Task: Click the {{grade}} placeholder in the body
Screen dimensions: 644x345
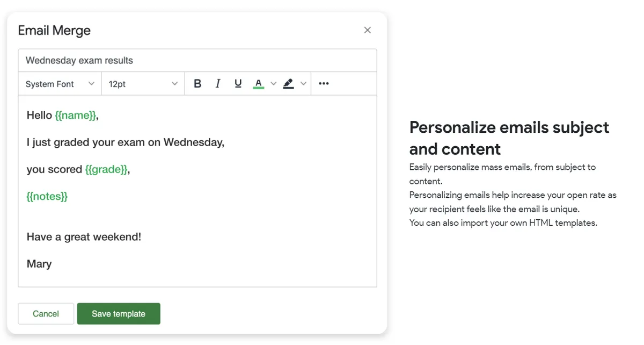Action: 106,170
